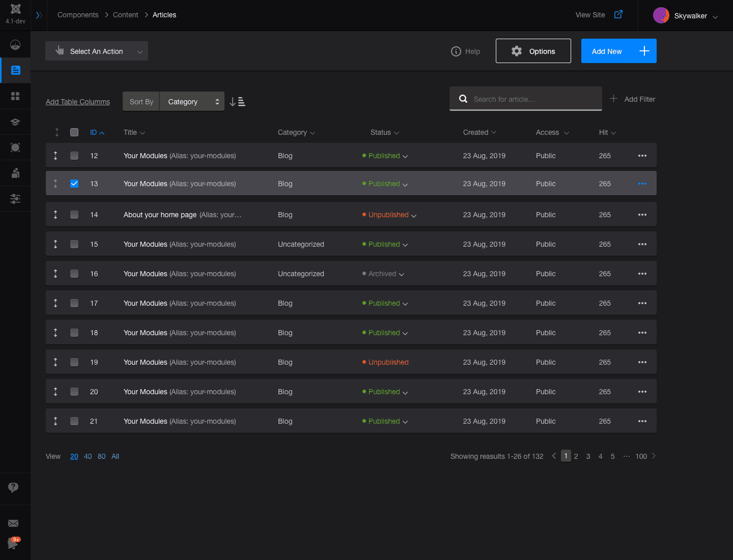Click the ordering column header arrows icon
The image size is (733, 560).
[x=57, y=132]
